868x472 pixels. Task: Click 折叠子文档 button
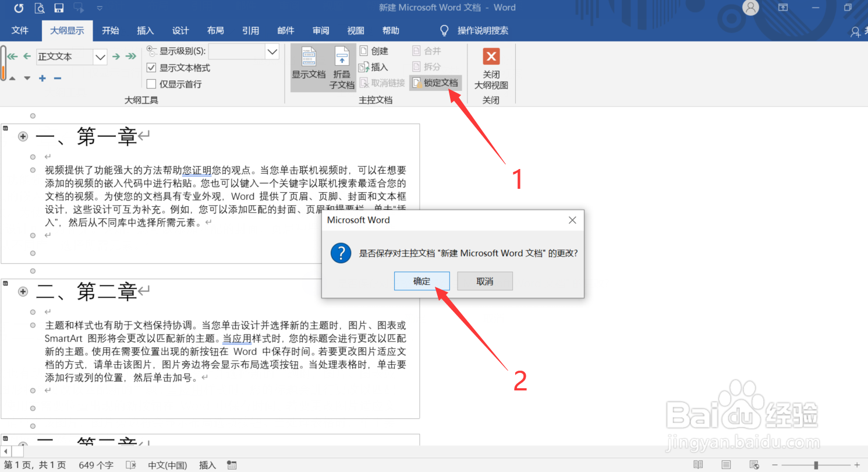(342, 68)
